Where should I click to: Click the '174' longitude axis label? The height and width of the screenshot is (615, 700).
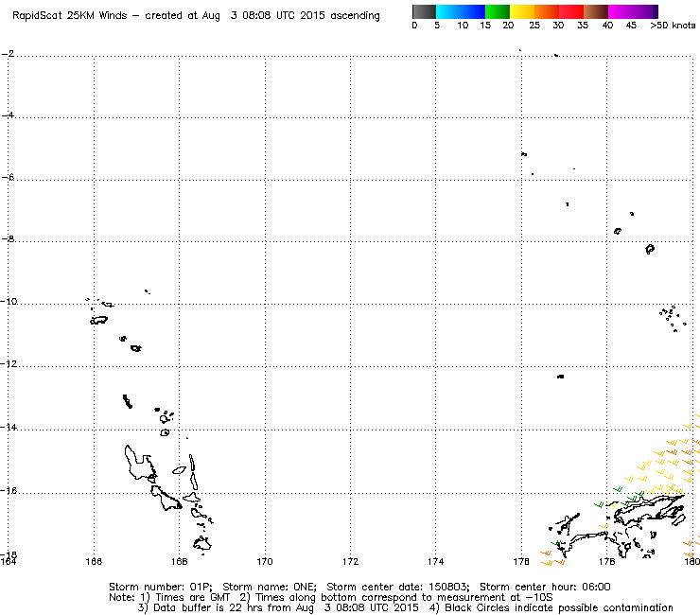[x=436, y=561]
